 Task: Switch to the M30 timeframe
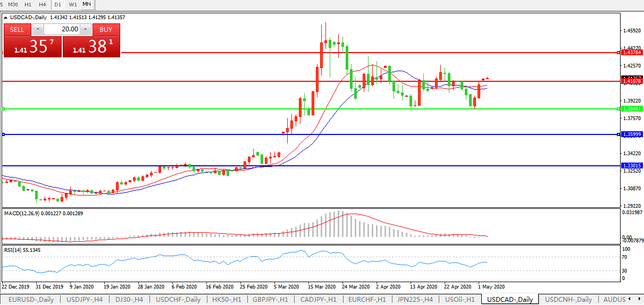13,5
